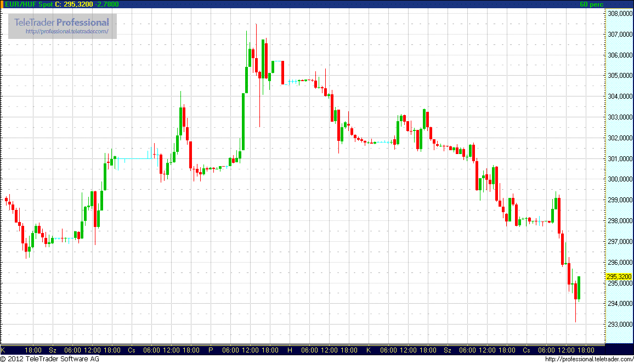Click the yellow 295,3200 current price marker
Viewport: 634px width, 364px height.
pos(619,276)
